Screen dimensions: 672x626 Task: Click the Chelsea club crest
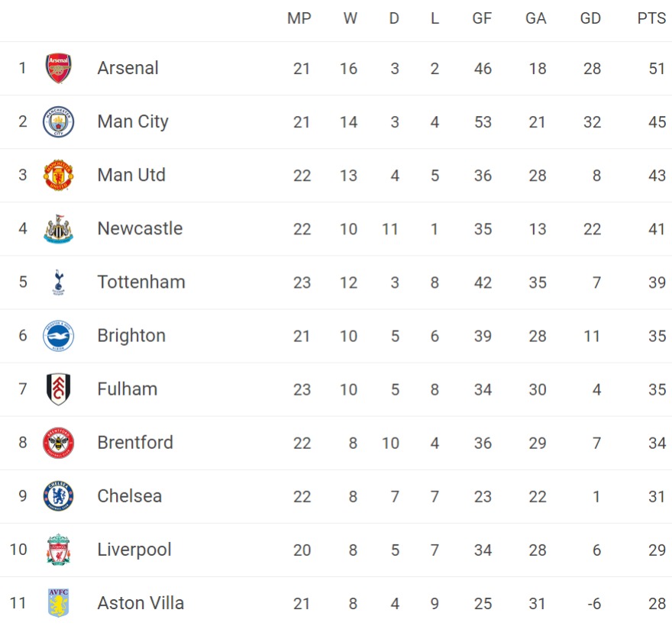(58, 496)
